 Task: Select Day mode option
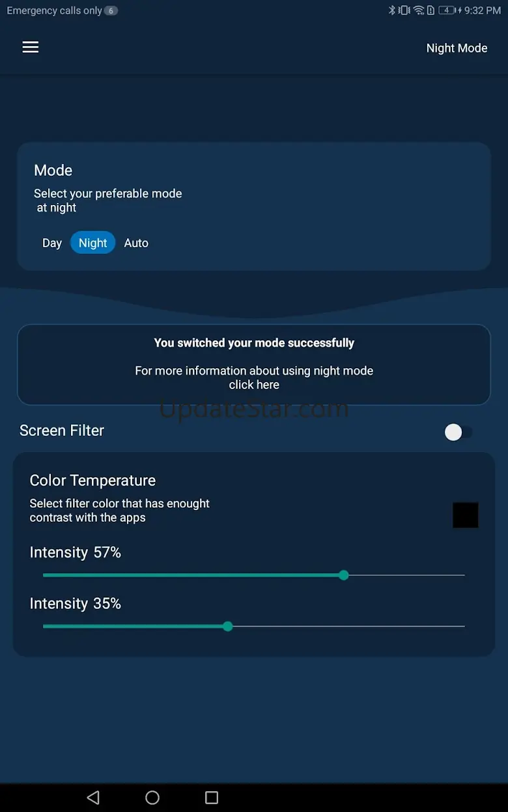point(52,243)
